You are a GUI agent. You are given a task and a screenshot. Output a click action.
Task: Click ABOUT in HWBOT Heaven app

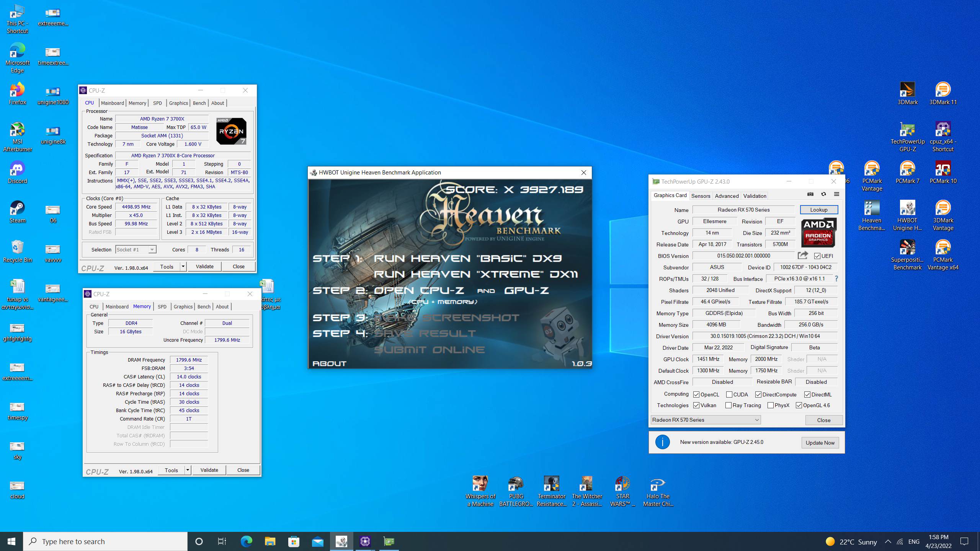pos(329,364)
